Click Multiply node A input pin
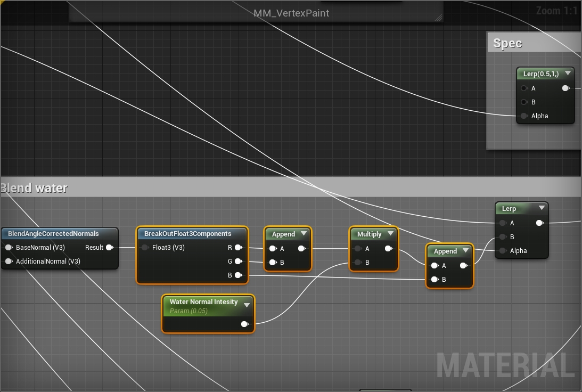 tap(358, 249)
